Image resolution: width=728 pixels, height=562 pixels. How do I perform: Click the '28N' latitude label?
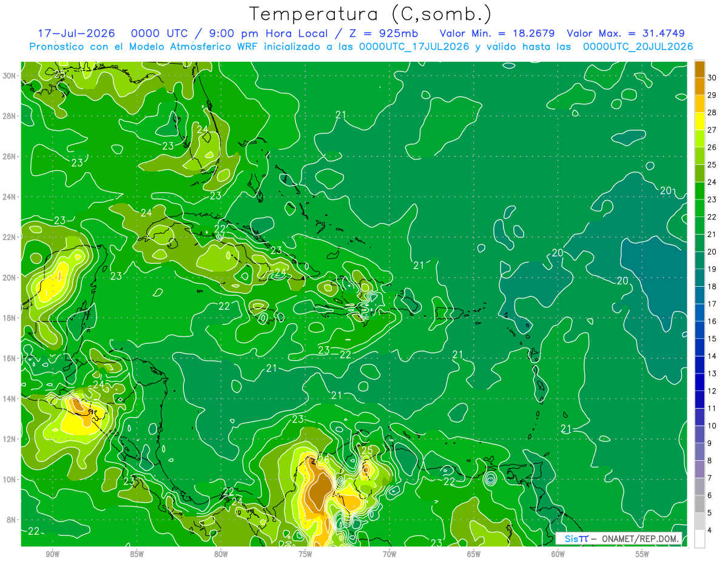[9, 116]
